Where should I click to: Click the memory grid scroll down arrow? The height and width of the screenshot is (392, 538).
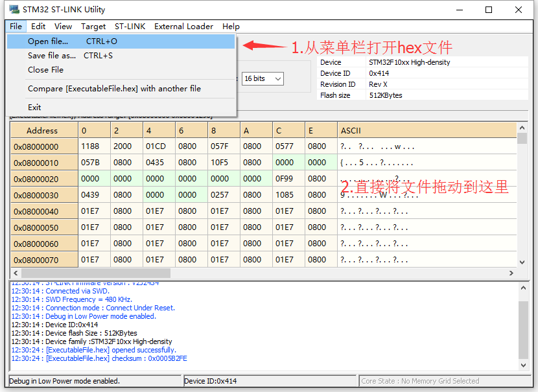(x=522, y=262)
